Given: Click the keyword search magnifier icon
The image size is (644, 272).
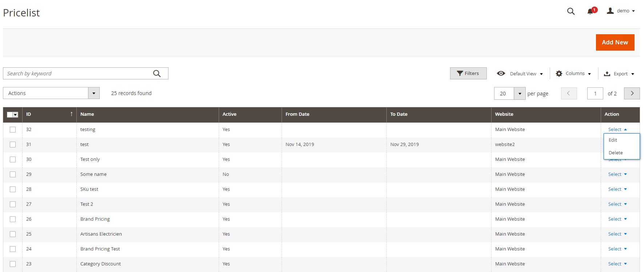Looking at the screenshot, I should pyautogui.click(x=157, y=74).
